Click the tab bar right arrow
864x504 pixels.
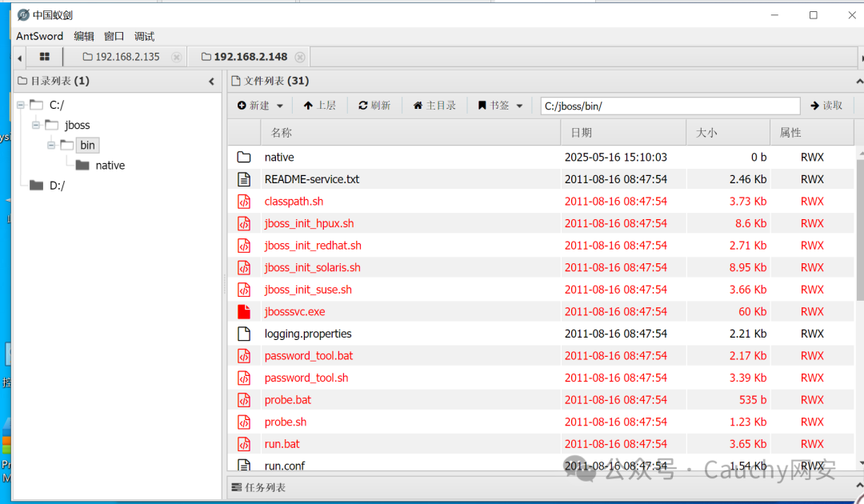point(862,58)
